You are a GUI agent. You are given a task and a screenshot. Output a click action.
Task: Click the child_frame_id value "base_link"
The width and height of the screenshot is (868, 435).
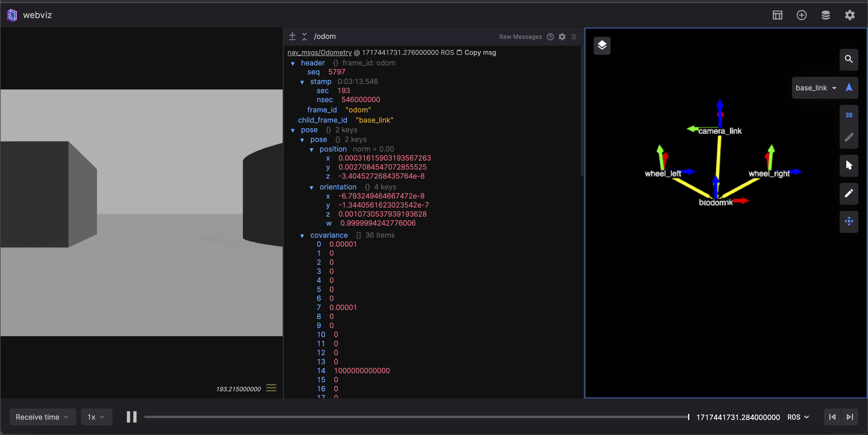(374, 120)
